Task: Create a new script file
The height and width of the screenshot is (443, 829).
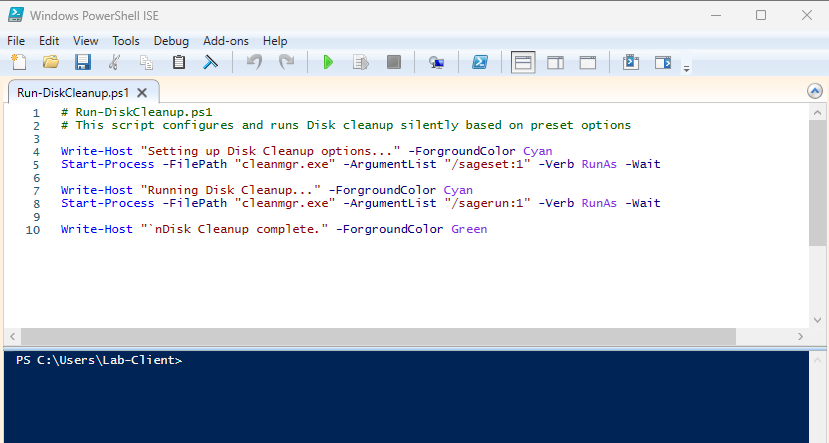Action: 19,62
